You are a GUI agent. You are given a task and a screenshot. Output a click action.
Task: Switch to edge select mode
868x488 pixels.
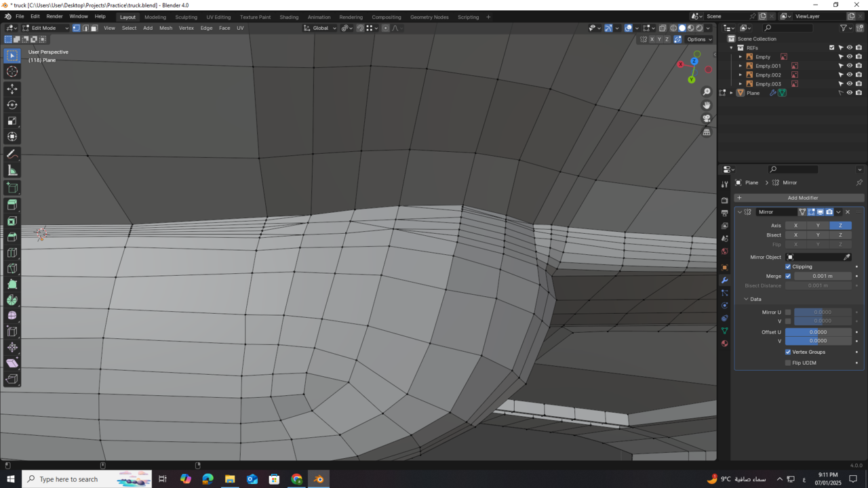85,28
